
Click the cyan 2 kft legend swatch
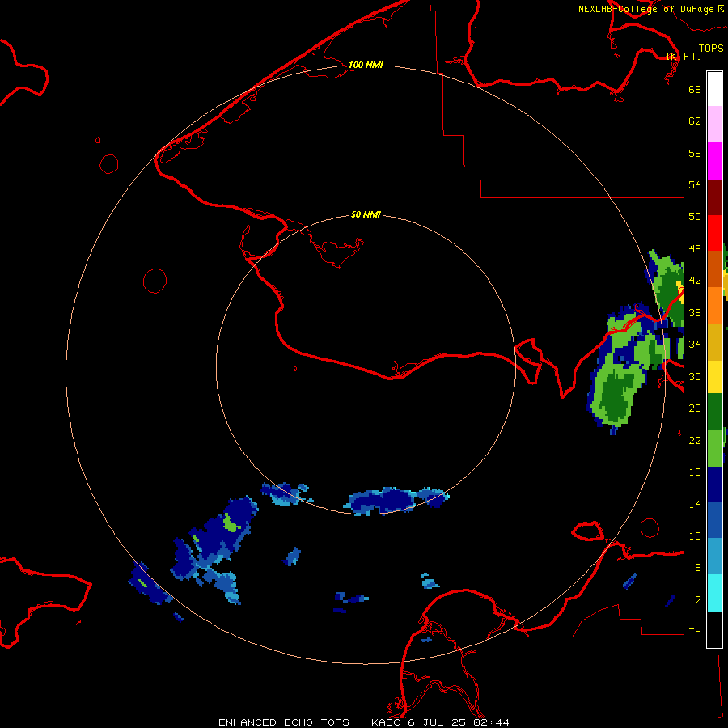coord(714,593)
